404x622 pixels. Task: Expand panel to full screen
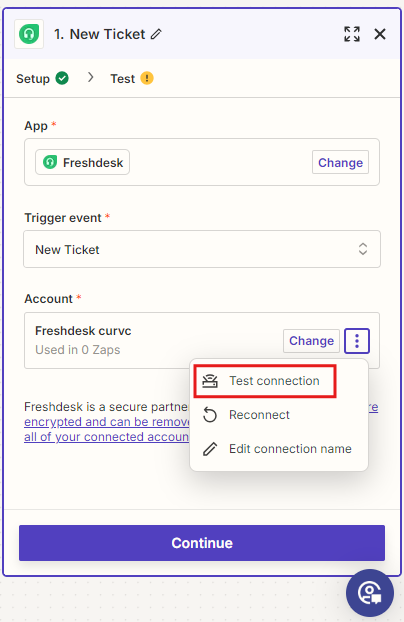click(352, 34)
